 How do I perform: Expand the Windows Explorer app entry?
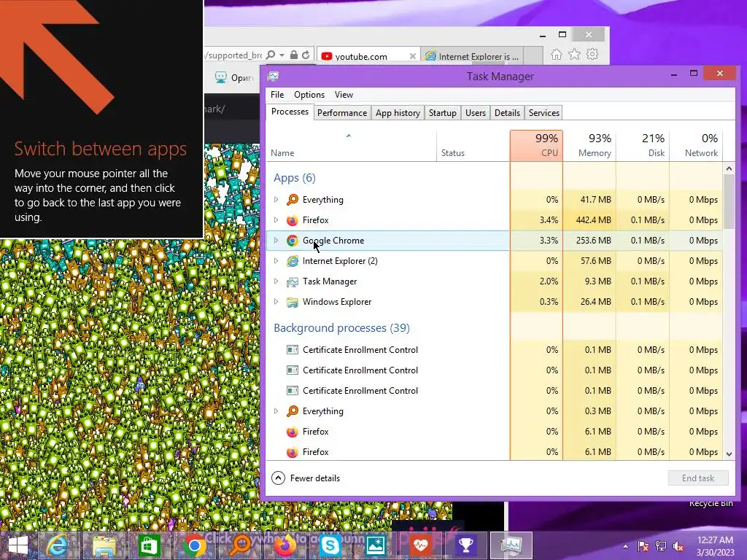point(276,302)
